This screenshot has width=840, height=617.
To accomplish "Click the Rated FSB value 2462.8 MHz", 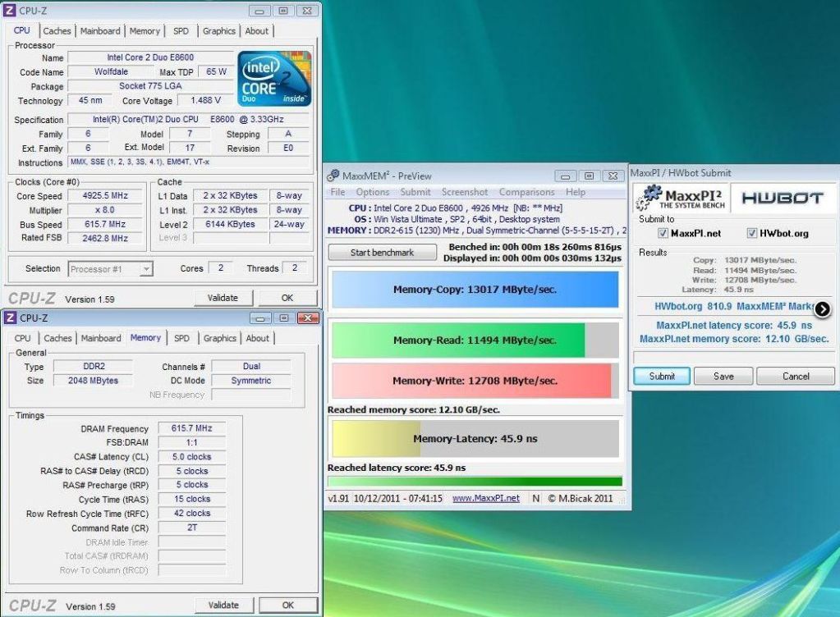I will [x=105, y=238].
